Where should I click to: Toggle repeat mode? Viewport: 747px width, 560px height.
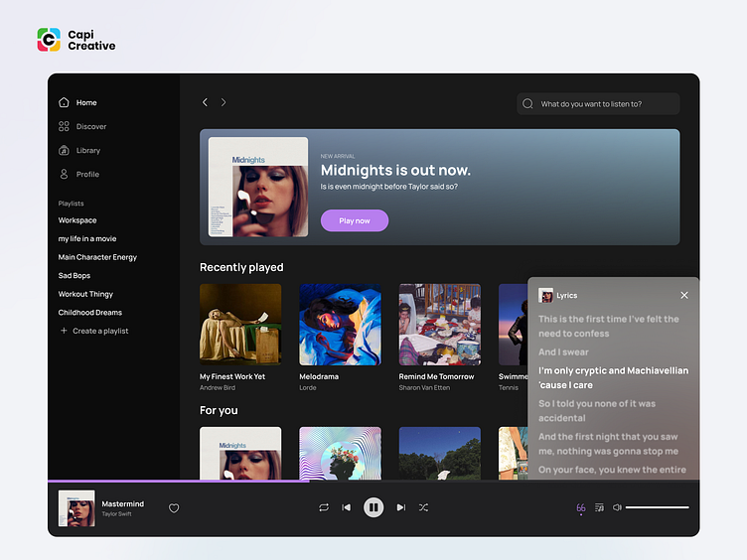pos(324,507)
